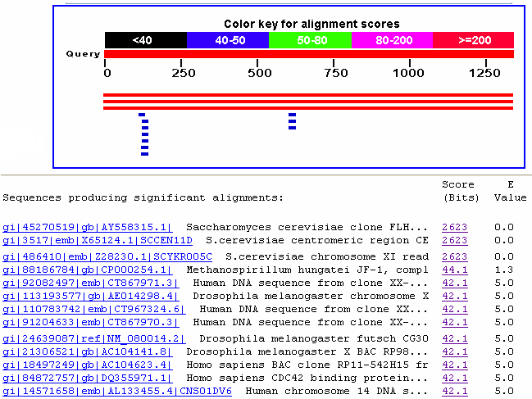
Task: Open the Methanospirillum hungatei gi|88186784 link
Action: (88, 269)
